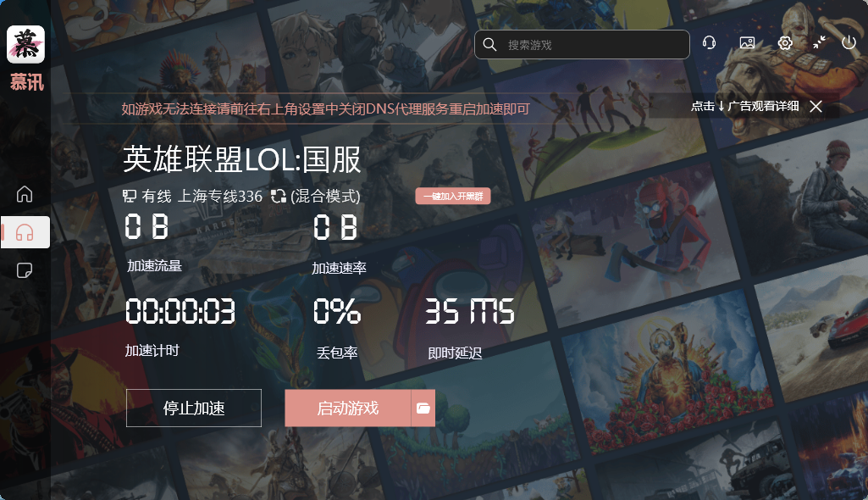The image size is (868, 500).
Task: Click the (混合模式) mode label
Action: pyautogui.click(x=325, y=196)
